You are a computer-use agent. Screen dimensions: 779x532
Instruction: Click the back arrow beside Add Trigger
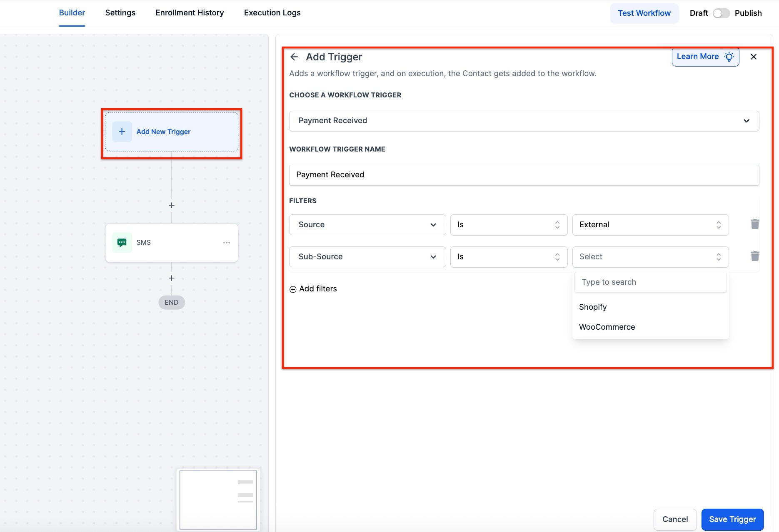point(294,57)
